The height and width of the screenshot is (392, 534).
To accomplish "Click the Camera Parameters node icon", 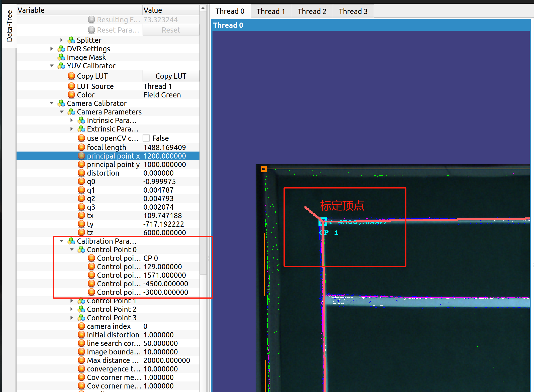I will 71,112.
